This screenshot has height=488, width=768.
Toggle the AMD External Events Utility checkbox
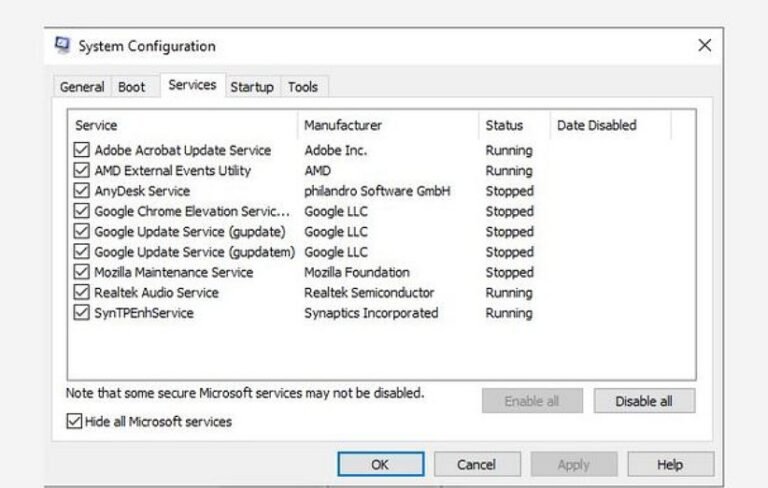[82, 171]
